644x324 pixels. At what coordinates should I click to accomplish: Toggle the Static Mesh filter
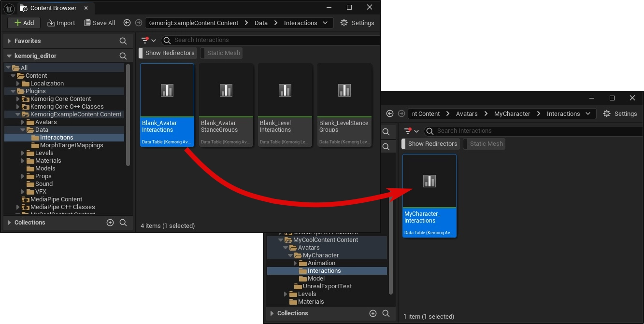point(223,53)
